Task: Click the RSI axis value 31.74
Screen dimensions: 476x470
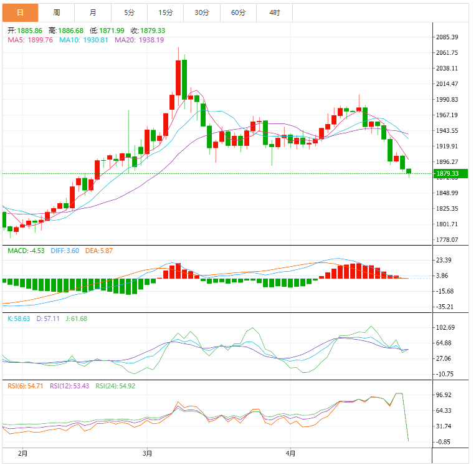Action: [444, 426]
